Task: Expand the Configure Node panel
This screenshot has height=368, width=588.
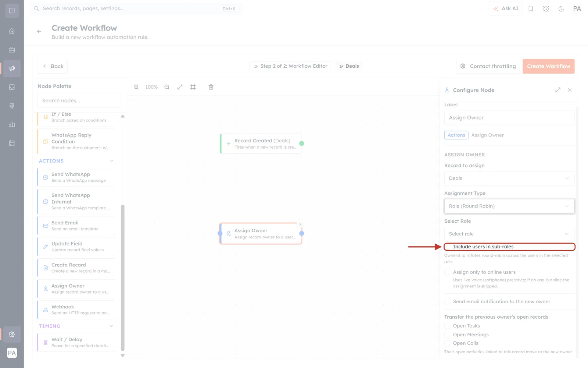Action: pos(558,90)
